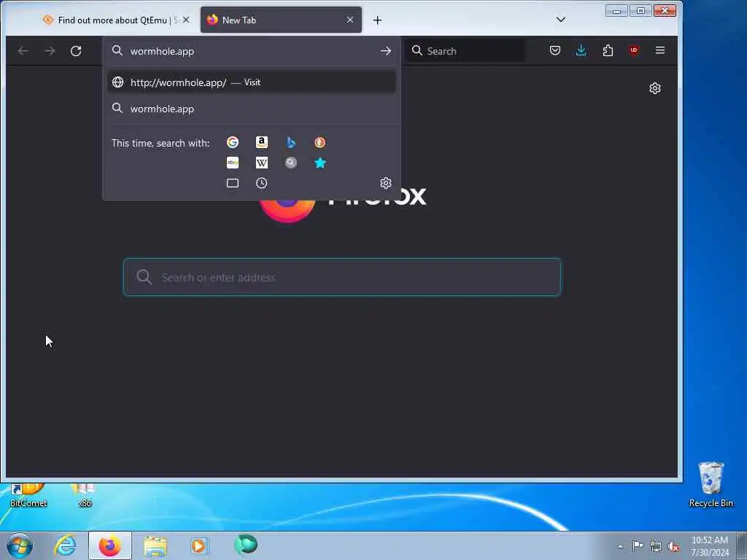
Task: Open a new tab with the plus button
Action: point(377,20)
